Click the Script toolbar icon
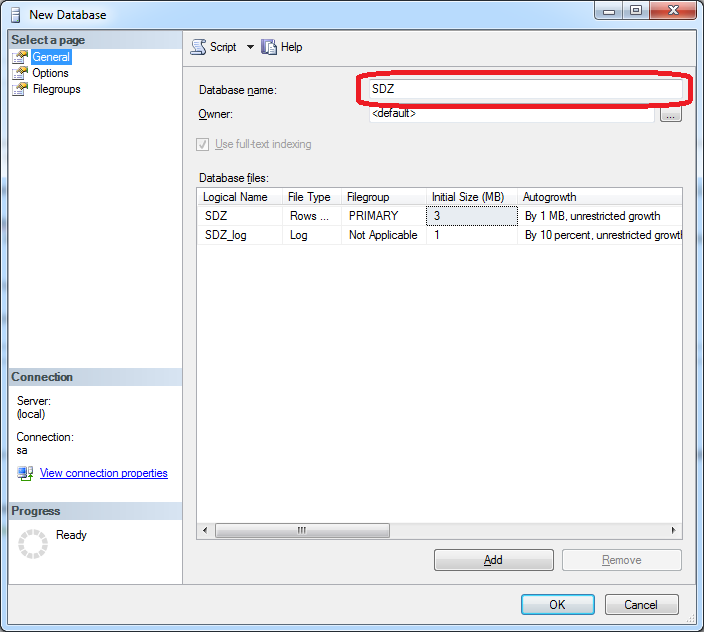 pos(198,47)
